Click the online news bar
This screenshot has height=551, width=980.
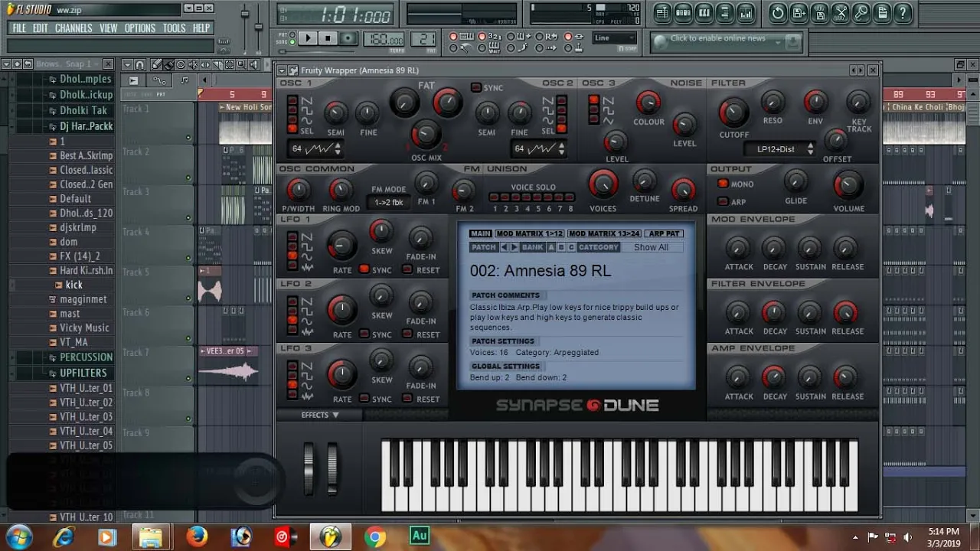click(x=726, y=42)
